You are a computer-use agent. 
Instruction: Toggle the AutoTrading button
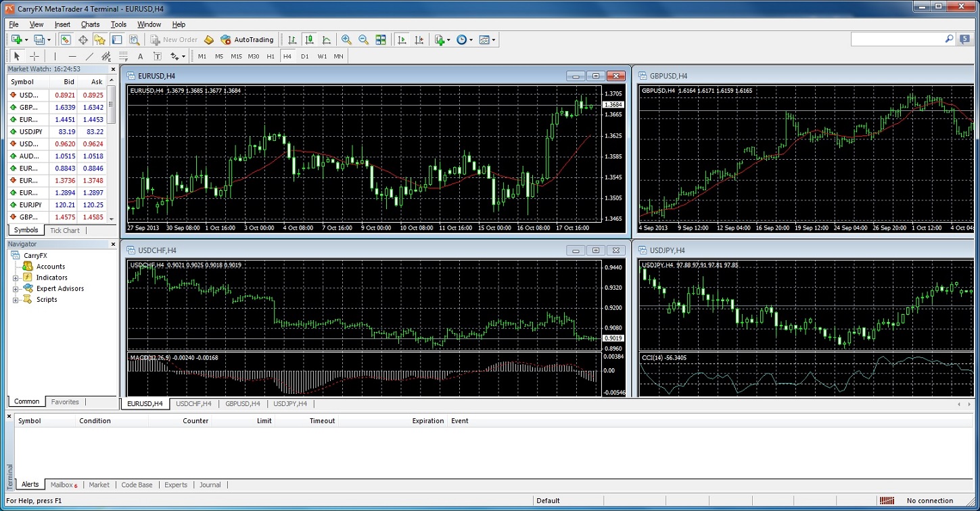pos(247,40)
